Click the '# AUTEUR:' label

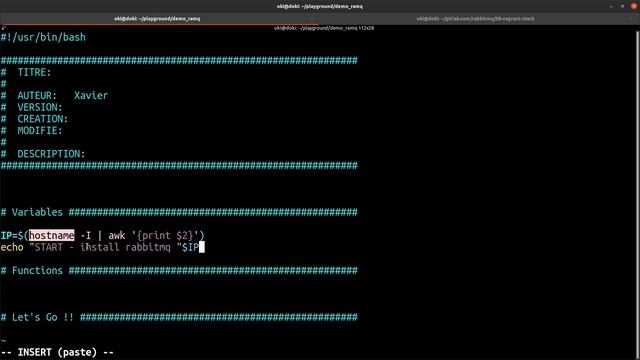tap(29, 96)
